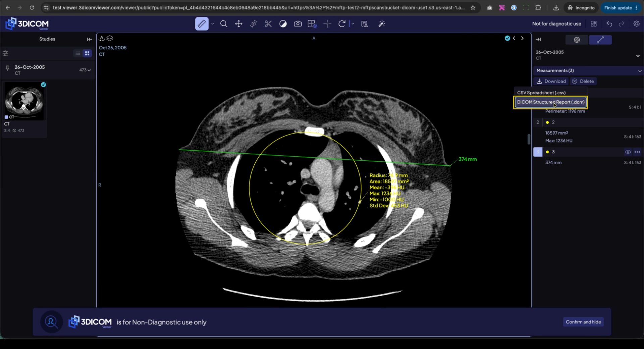Screen dimensions: 644x349
Task: Expand the 473 images study dropdown
Action: pos(85,70)
